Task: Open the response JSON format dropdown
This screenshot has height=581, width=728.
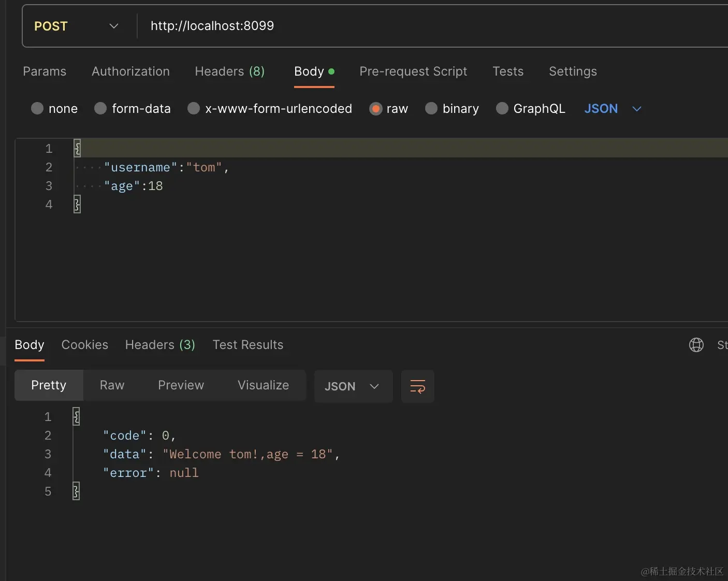Action: [353, 386]
